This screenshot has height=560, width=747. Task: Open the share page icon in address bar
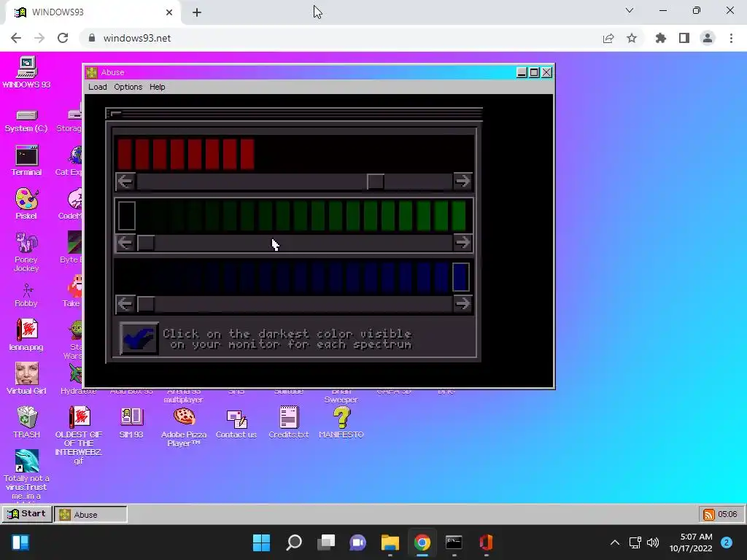pyautogui.click(x=608, y=38)
